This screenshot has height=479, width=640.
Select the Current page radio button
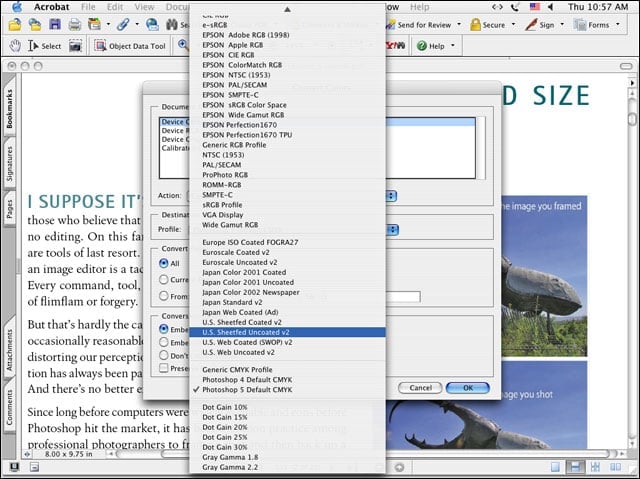click(164, 279)
